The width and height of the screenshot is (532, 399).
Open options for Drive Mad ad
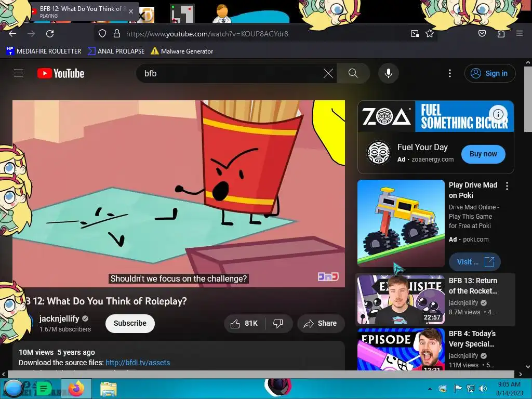(x=507, y=186)
